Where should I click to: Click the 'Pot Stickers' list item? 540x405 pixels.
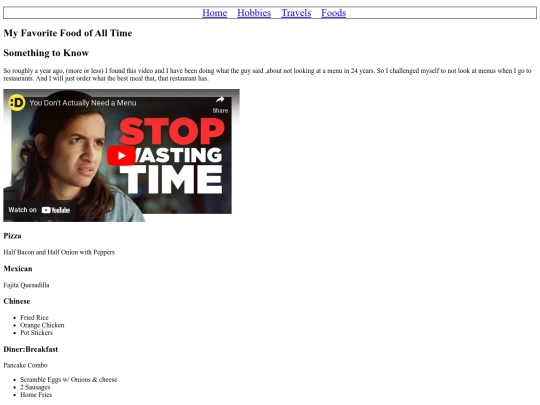pos(37,333)
